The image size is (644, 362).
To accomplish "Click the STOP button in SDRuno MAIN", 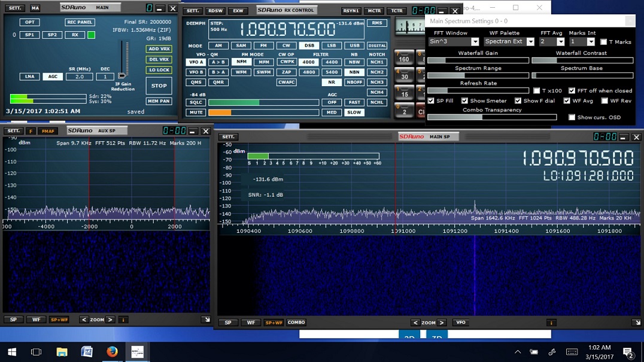I will point(159,86).
